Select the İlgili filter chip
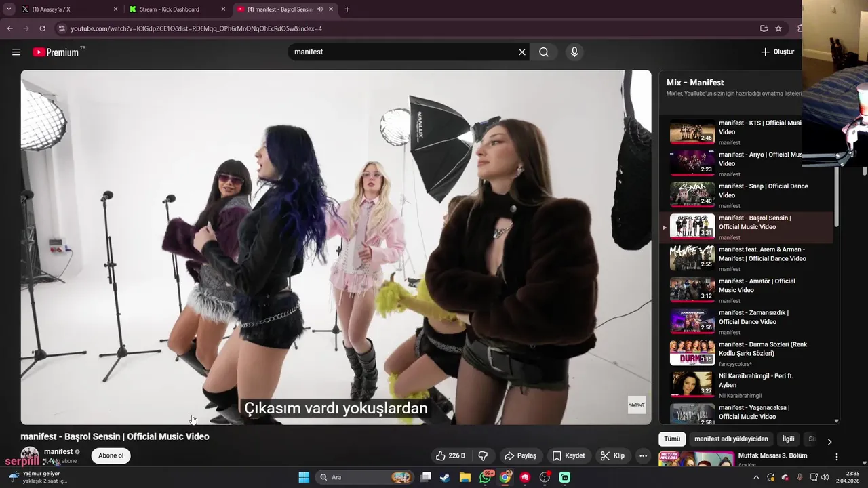Screen dimensions: 868x488 [x=787, y=439]
